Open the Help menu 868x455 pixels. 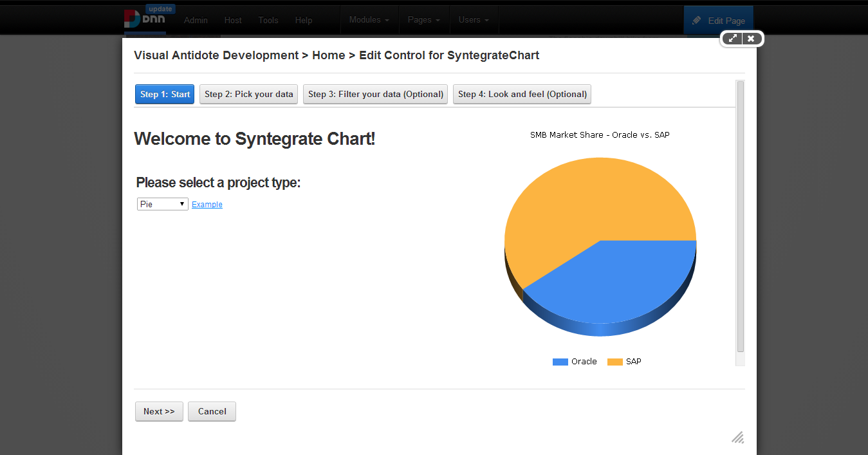coord(304,20)
